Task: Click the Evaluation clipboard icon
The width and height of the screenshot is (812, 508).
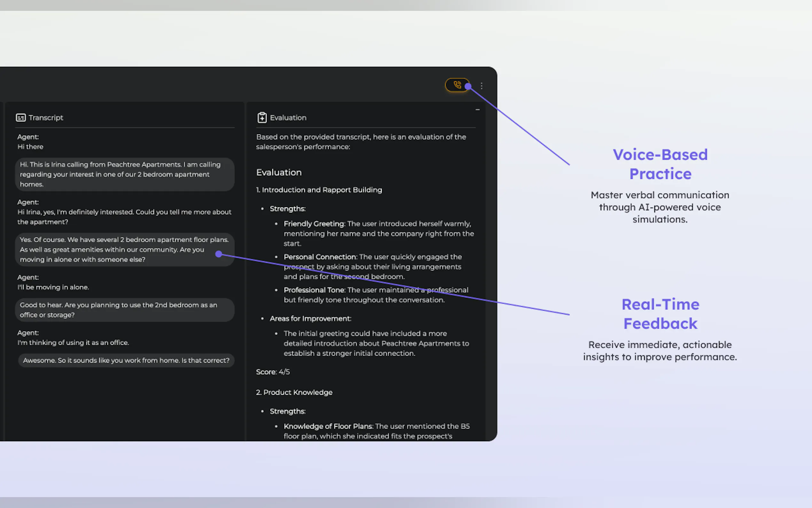Action: coord(262,118)
